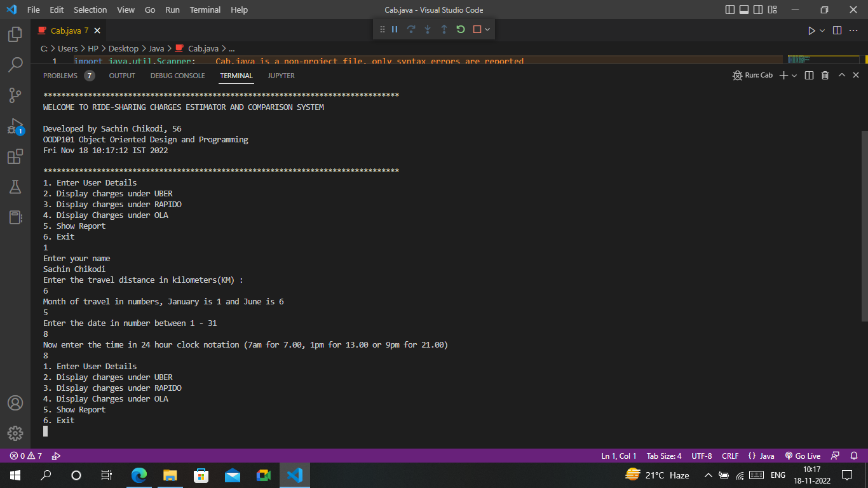Open the File menu
This screenshot has height=488, width=868.
34,10
